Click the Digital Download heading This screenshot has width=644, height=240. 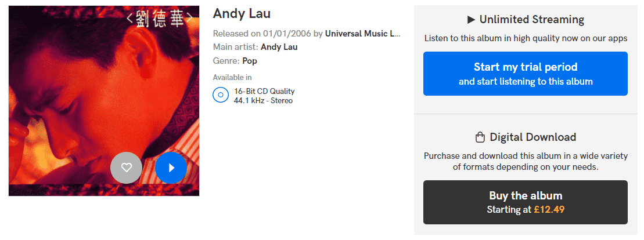pos(533,137)
